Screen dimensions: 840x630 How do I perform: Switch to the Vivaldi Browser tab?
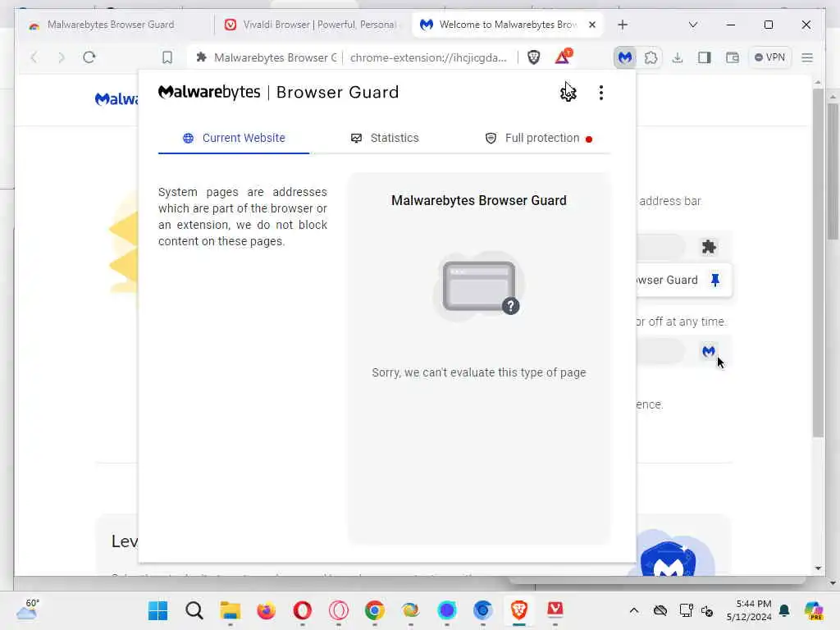312,25
